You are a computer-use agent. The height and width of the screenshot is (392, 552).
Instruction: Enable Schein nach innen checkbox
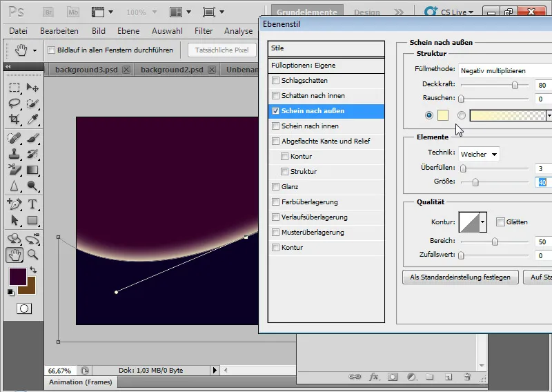(275, 126)
